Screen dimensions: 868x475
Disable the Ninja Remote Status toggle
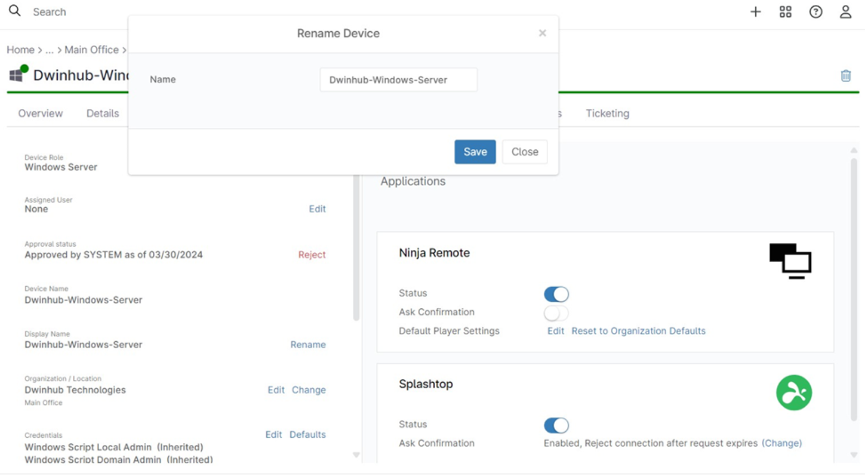[556, 293]
